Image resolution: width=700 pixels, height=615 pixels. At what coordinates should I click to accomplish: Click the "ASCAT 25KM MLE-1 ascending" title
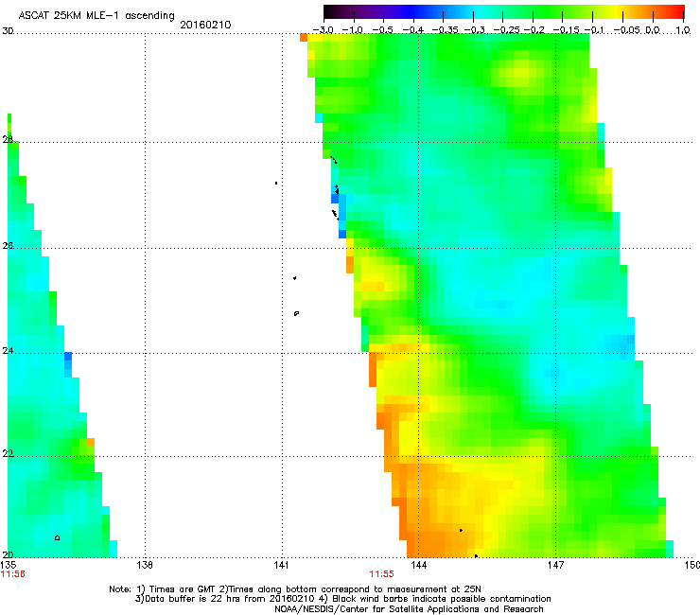pos(96,15)
